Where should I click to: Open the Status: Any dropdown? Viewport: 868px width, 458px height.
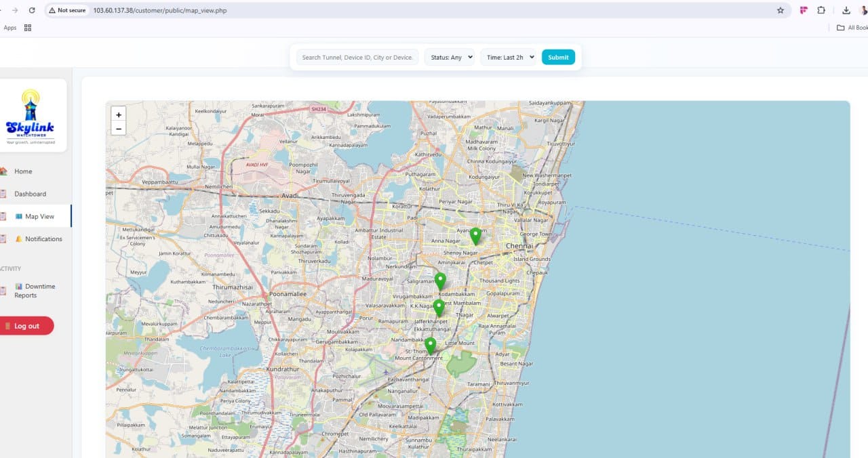(x=452, y=58)
